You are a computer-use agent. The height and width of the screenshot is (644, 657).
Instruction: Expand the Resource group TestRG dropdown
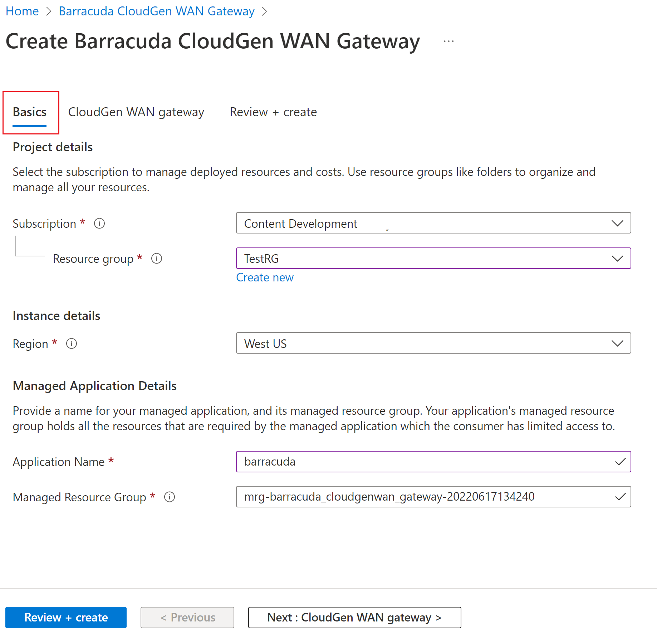tap(433, 258)
